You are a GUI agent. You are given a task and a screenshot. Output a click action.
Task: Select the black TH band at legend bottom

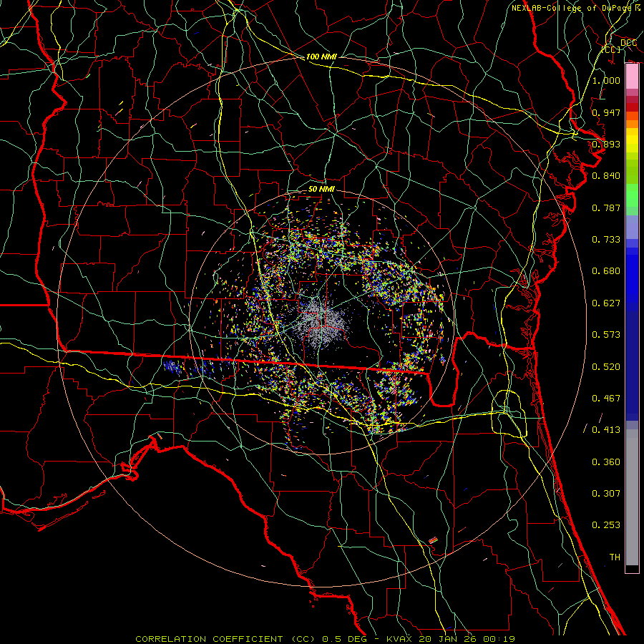tap(632, 569)
